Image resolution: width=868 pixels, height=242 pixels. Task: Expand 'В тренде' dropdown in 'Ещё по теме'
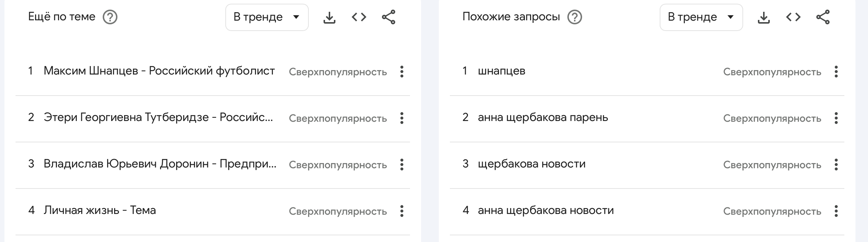point(267,17)
